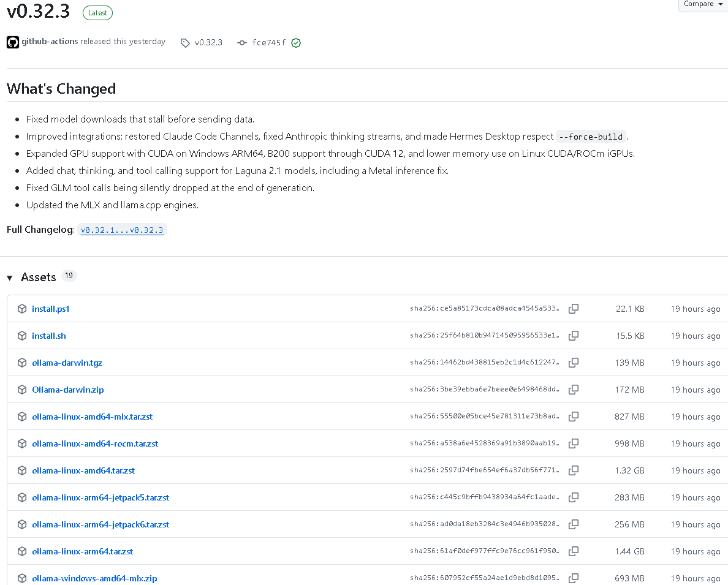Screen dimensions: 728x585
Task: Click the package icon beside Ollama-darwin.zip
Action: tap(22, 390)
